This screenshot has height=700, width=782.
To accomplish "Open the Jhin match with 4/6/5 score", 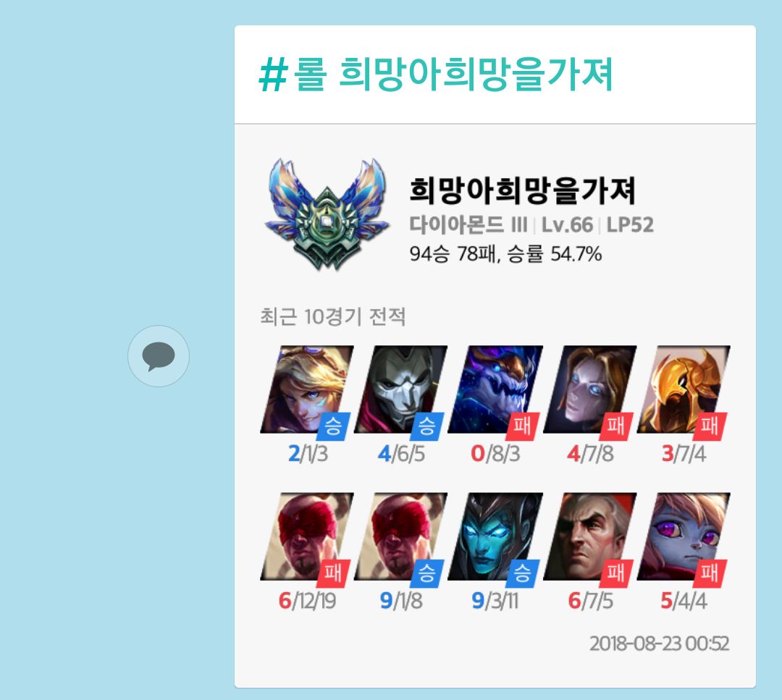I will coord(401,389).
